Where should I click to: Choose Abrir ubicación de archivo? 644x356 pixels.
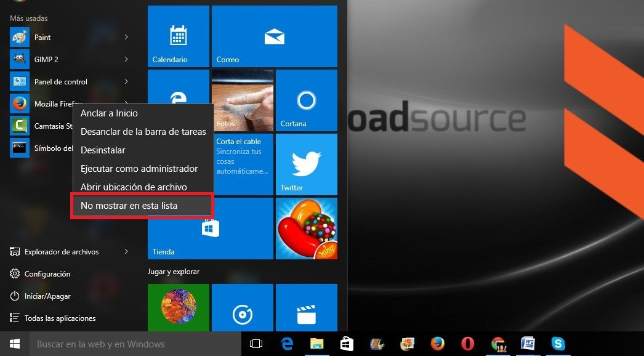pyautogui.click(x=143, y=187)
